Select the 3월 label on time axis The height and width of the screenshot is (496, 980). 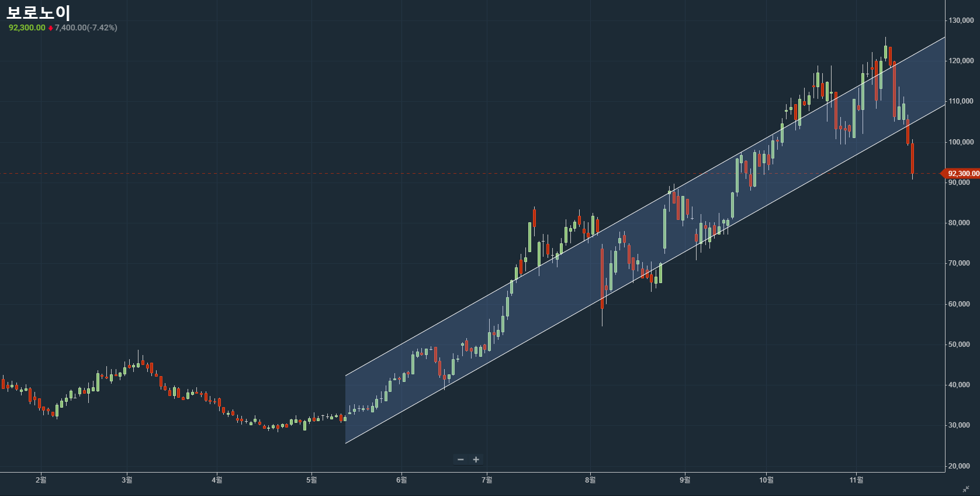pos(127,480)
